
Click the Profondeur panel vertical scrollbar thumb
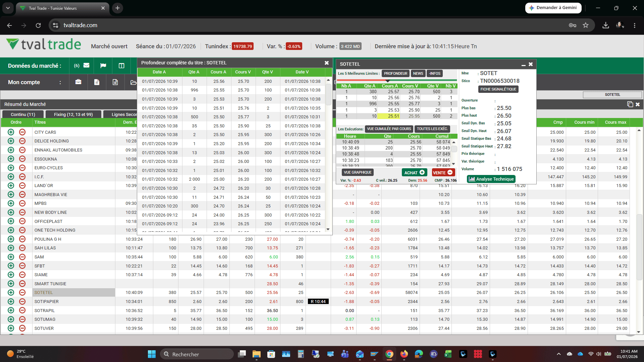(x=328, y=94)
